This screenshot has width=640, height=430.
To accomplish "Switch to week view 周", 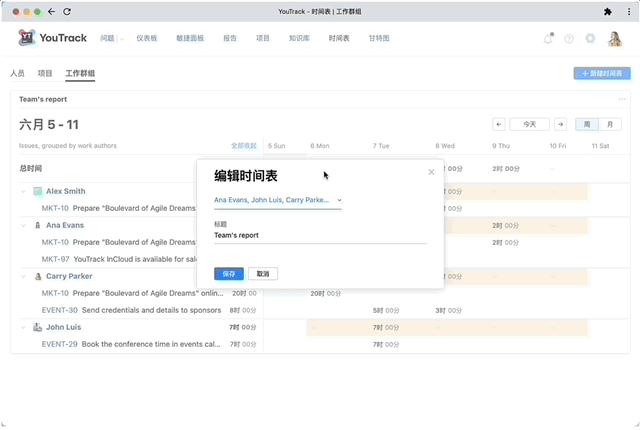I will click(587, 124).
